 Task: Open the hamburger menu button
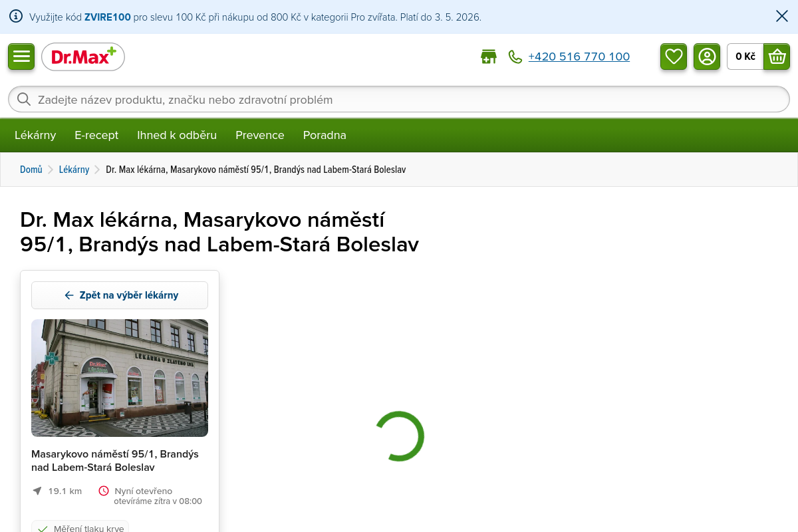click(x=21, y=57)
